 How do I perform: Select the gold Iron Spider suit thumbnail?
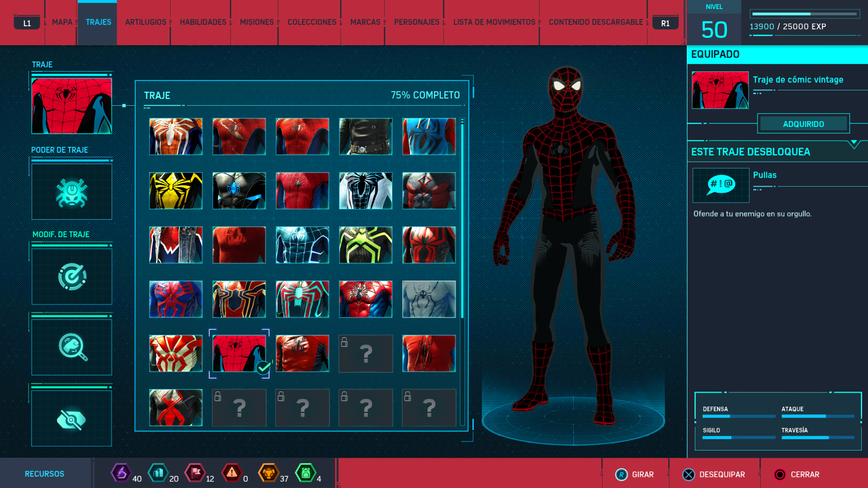(x=239, y=299)
